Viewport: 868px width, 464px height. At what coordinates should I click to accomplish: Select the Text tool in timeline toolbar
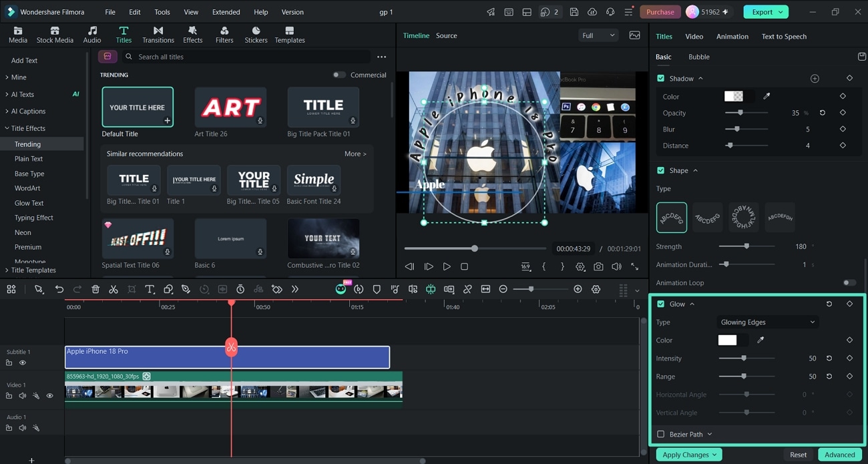150,289
